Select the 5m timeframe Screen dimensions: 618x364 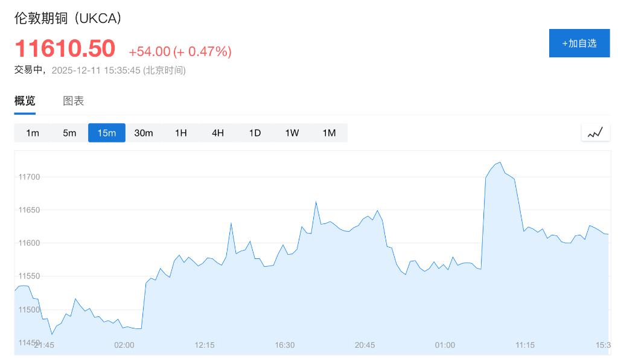(69, 133)
